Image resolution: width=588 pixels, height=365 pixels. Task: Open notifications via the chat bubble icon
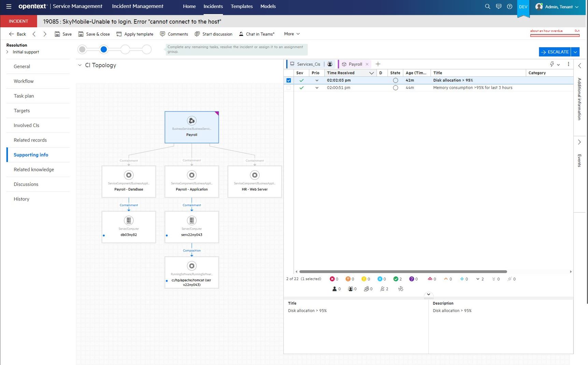499,6
